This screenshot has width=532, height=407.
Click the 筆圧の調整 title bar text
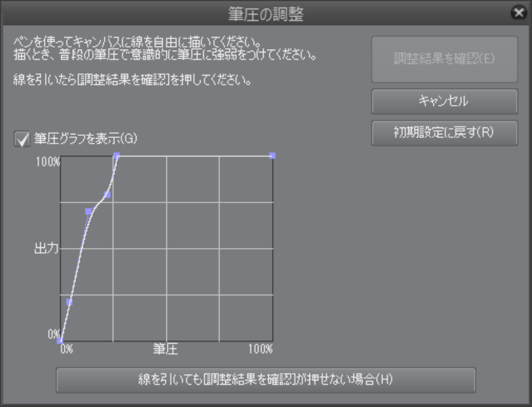pos(266,14)
